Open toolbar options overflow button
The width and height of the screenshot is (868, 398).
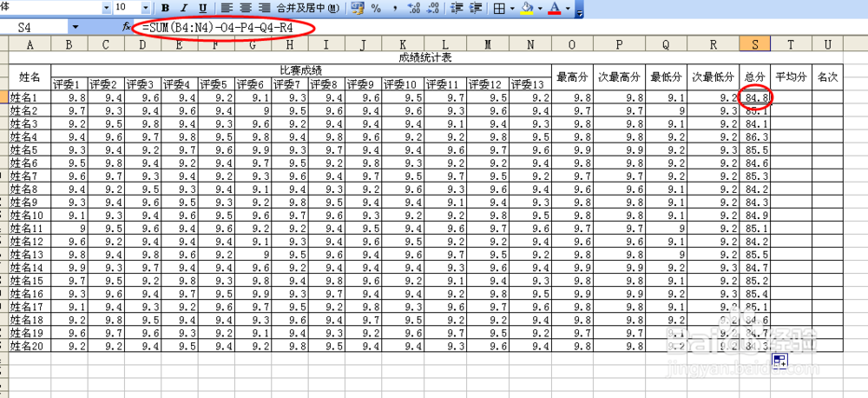579,10
